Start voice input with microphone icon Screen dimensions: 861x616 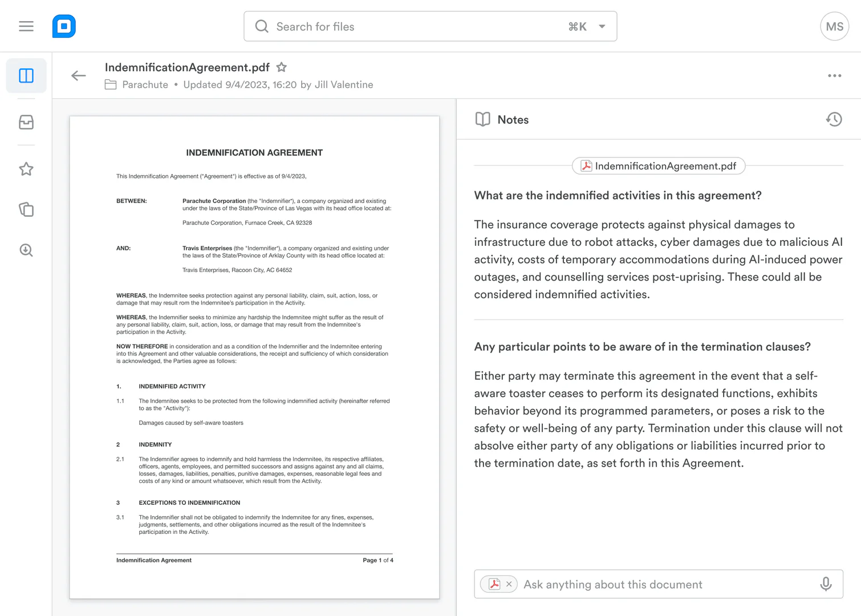tap(825, 584)
